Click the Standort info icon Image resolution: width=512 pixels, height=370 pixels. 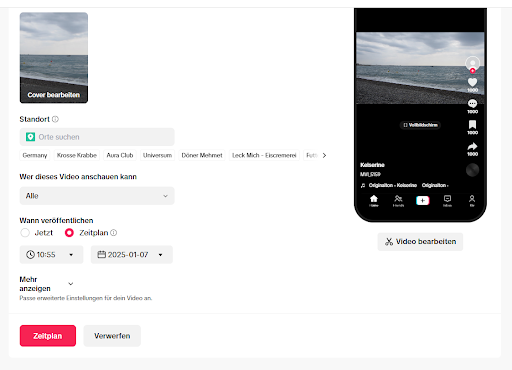[x=55, y=119]
